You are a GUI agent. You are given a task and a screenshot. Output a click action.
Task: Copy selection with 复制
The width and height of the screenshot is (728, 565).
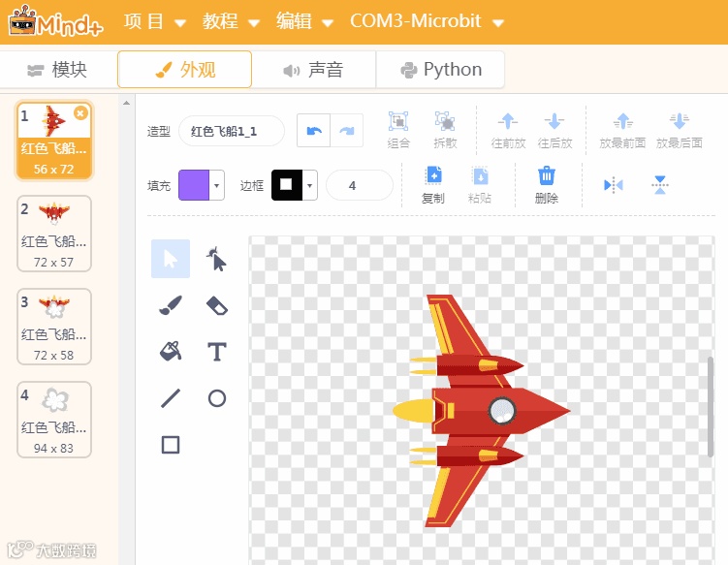pos(433,185)
